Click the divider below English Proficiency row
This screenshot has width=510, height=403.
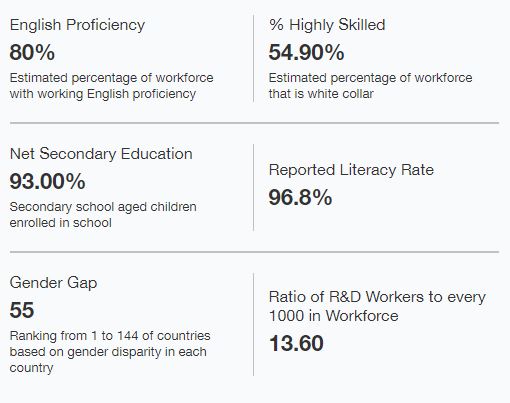tap(254, 123)
